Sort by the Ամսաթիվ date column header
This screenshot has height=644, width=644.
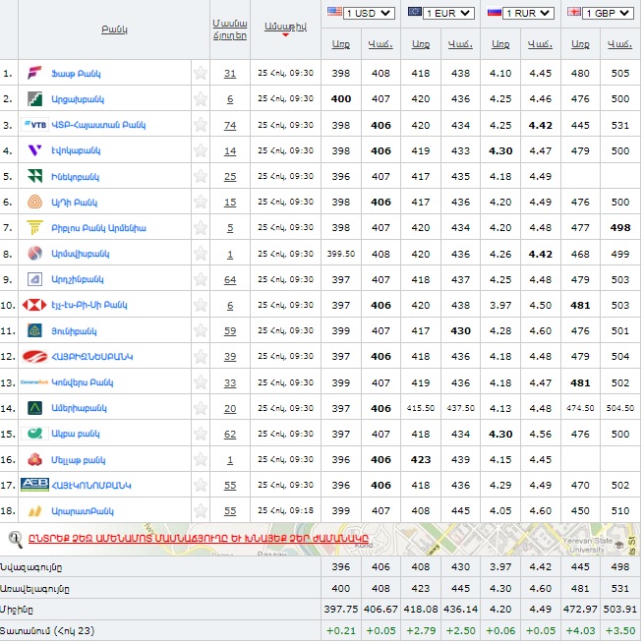(285, 23)
